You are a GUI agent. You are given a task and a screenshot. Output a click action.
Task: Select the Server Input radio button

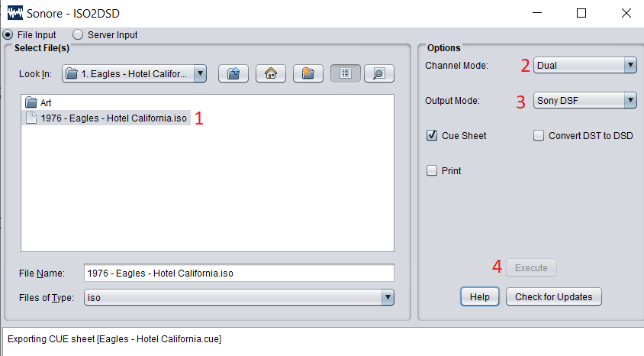pyautogui.click(x=78, y=34)
